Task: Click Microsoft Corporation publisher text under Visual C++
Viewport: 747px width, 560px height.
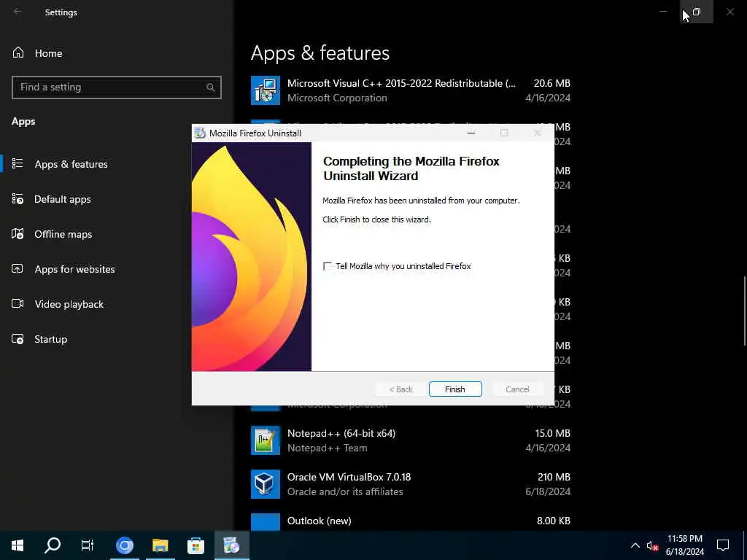Action: coord(337,98)
